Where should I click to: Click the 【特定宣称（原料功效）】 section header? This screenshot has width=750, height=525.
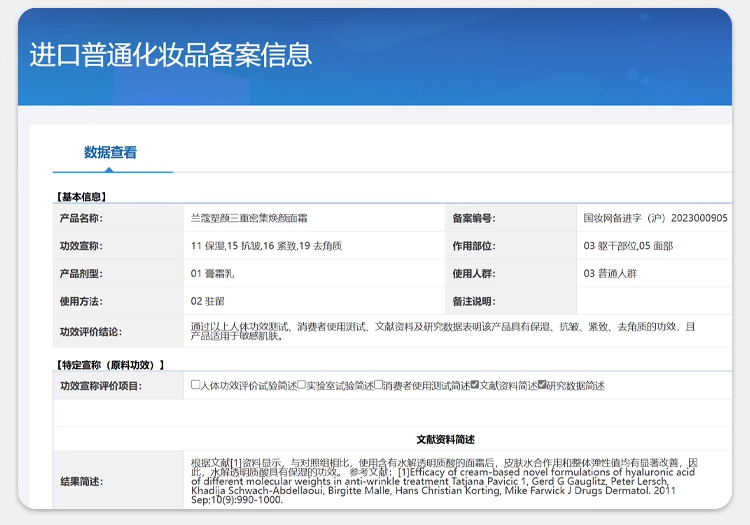pos(109,365)
